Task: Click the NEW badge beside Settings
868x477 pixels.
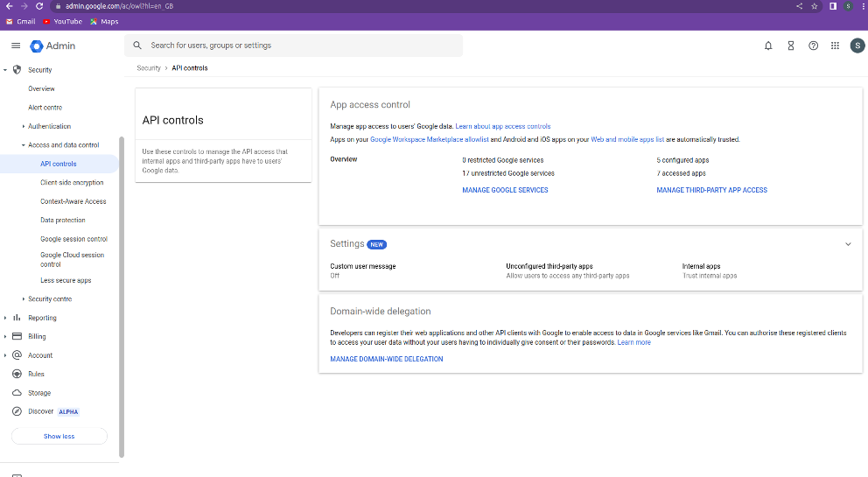Action: coord(376,244)
